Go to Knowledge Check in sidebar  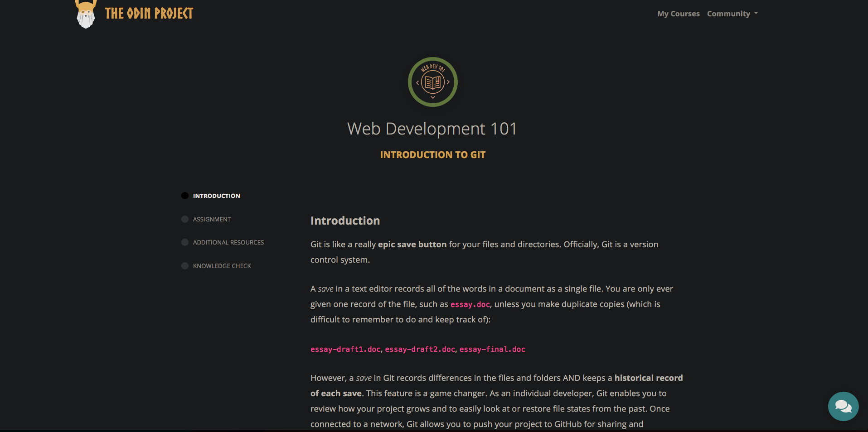tap(222, 266)
